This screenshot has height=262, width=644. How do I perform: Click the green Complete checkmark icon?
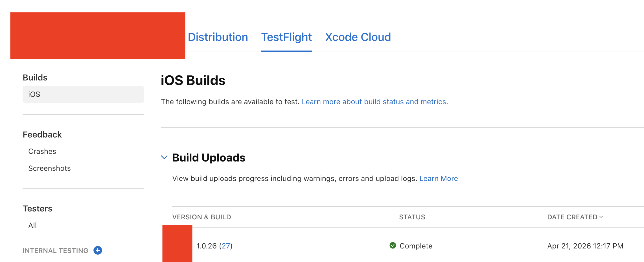[393, 246]
